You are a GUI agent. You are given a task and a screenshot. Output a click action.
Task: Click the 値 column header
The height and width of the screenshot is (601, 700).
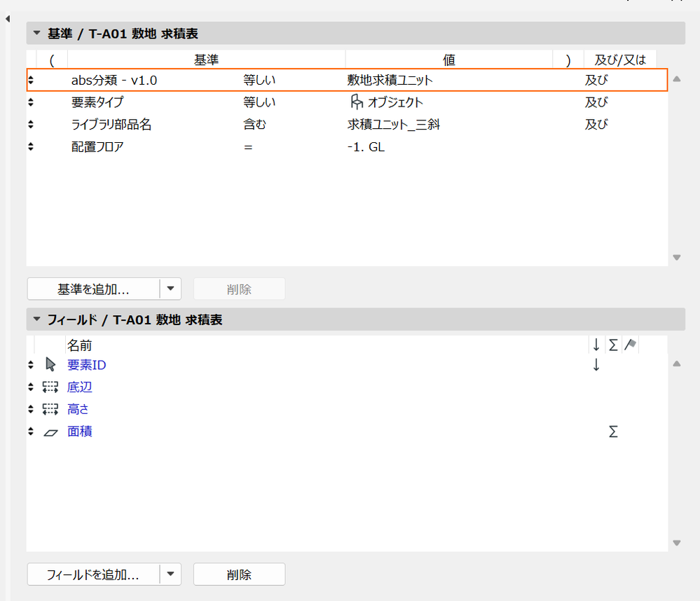pyautogui.click(x=449, y=60)
